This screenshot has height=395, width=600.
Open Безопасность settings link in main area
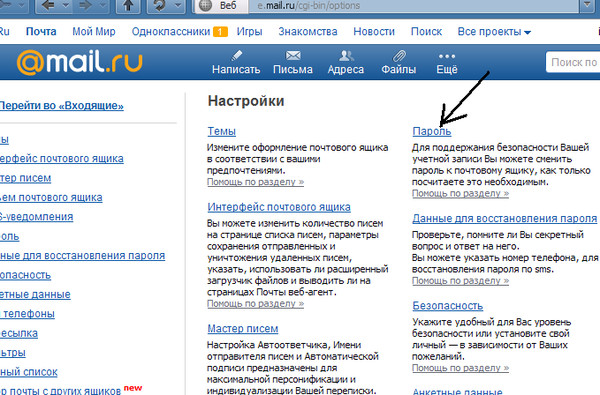448,306
